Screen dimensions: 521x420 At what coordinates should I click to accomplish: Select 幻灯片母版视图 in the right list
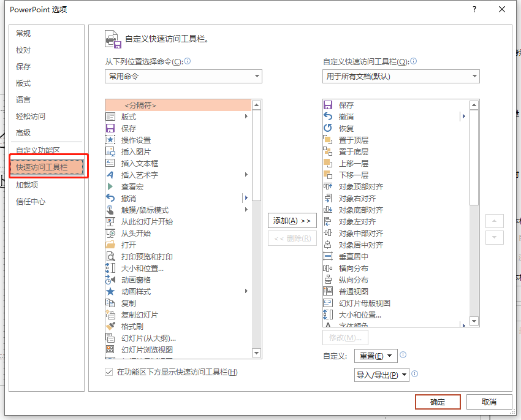(368, 303)
